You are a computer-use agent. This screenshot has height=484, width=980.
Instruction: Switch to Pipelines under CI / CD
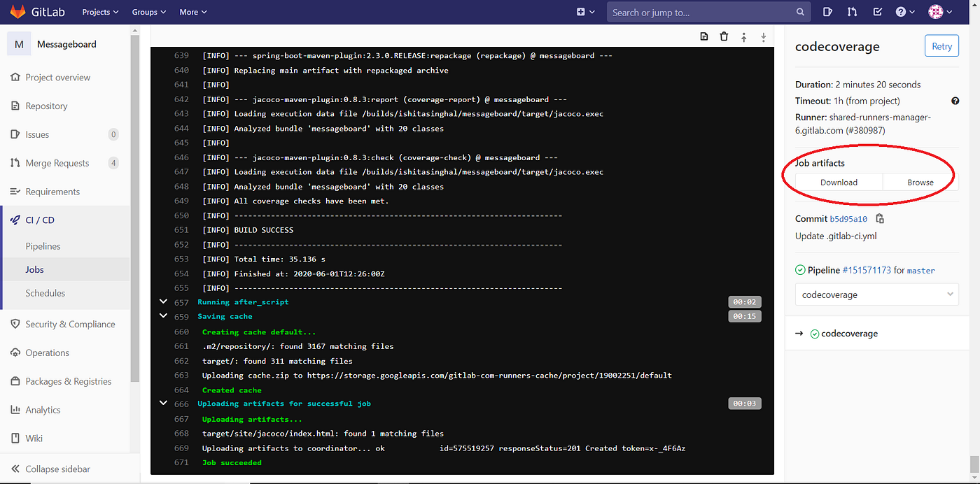pyautogui.click(x=42, y=245)
